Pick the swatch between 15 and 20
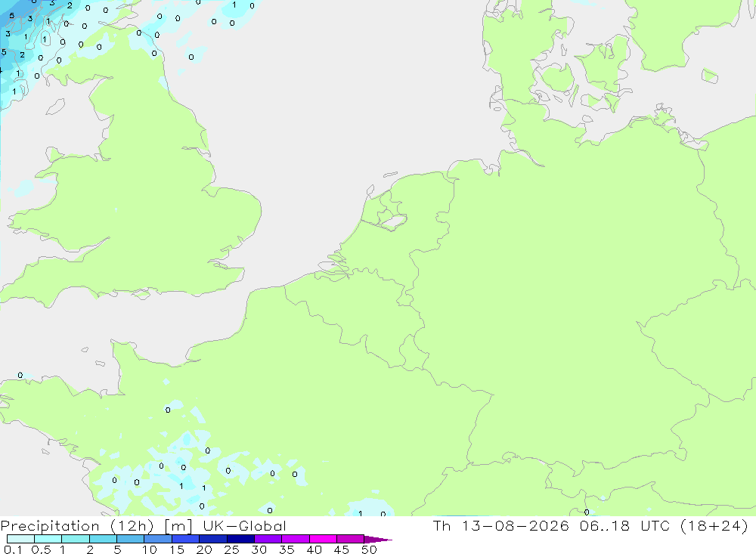 [x=185, y=539]
